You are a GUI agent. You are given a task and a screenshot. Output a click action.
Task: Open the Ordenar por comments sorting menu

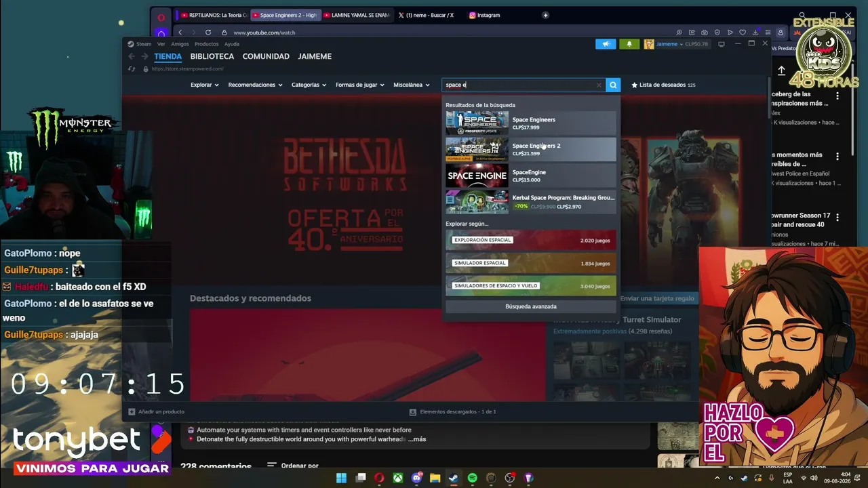click(293, 466)
